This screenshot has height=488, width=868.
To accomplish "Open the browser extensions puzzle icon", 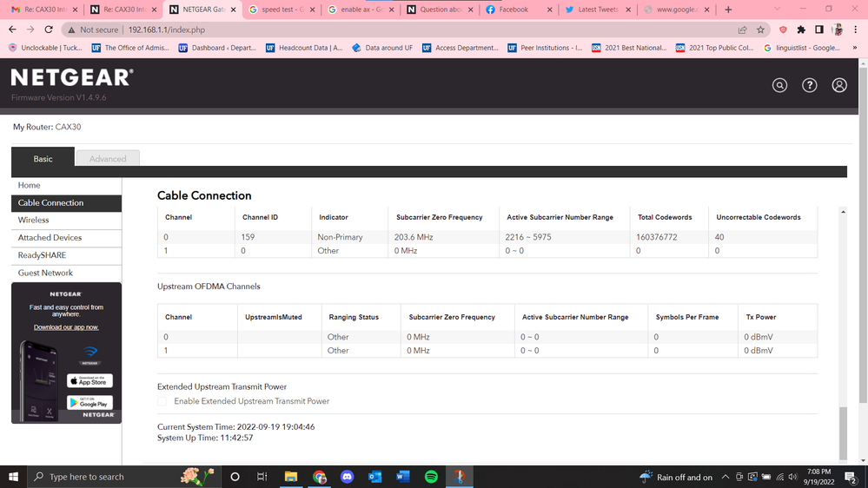I will click(x=801, y=30).
